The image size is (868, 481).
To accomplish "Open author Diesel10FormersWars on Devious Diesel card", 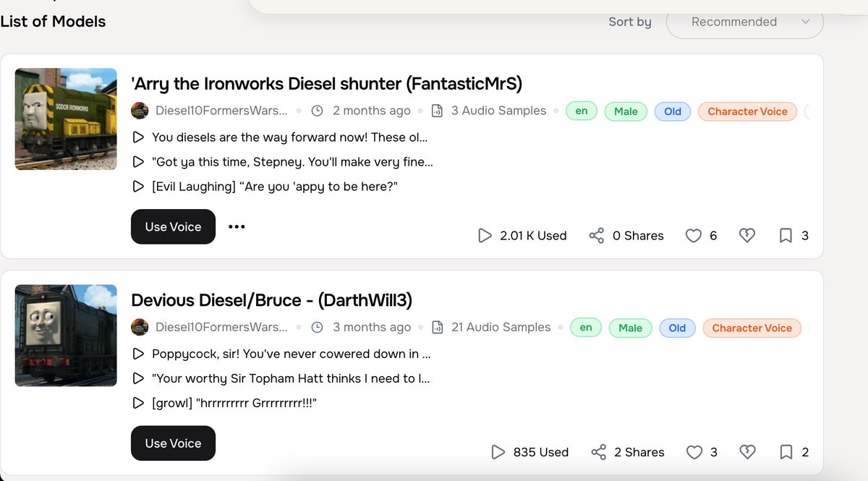I will (x=221, y=327).
